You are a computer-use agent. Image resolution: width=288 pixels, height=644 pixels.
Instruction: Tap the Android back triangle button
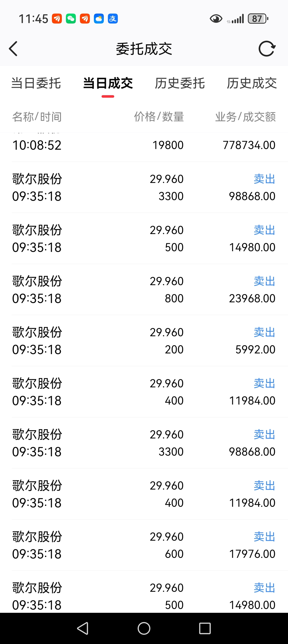83,628
